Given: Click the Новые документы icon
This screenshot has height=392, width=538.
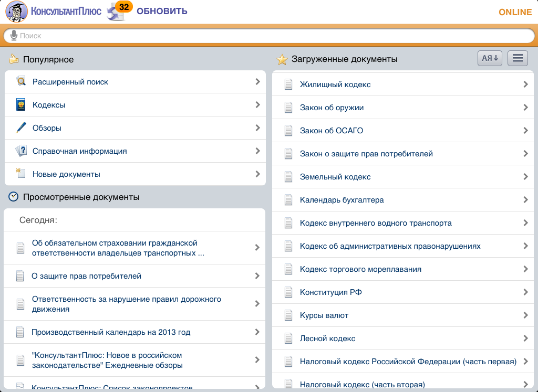Looking at the screenshot, I should point(21,174).
